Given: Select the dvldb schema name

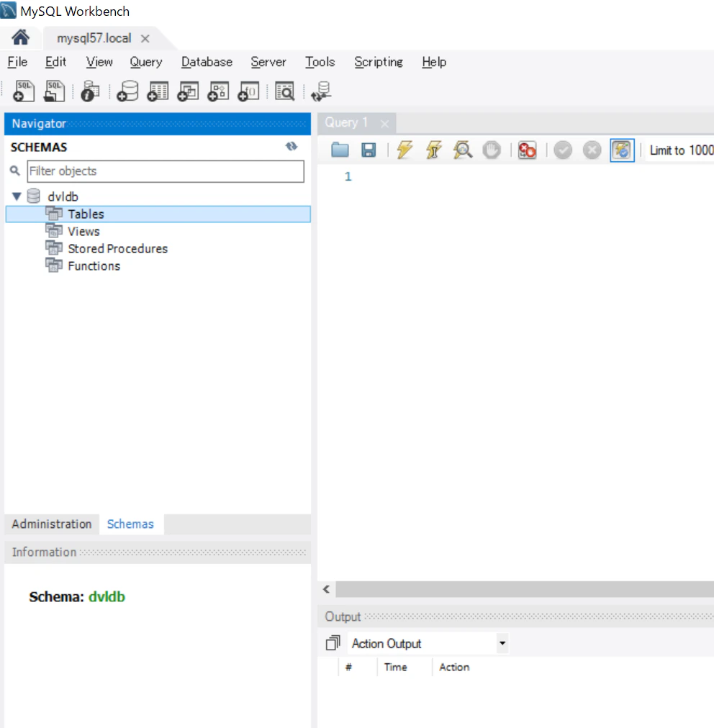Looking at the screenshot, I should pyautogui.click(x=63, y=196).
